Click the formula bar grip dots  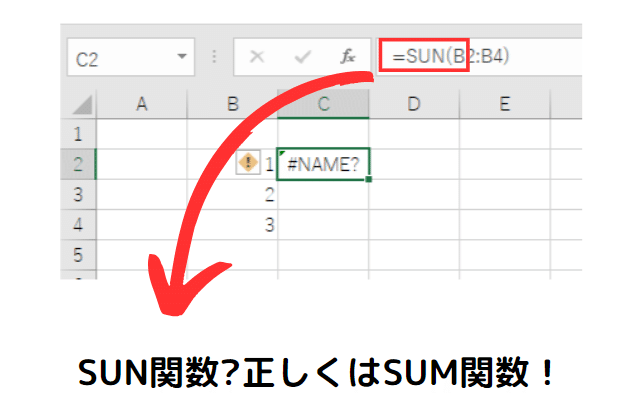click(x=214, y=57)
